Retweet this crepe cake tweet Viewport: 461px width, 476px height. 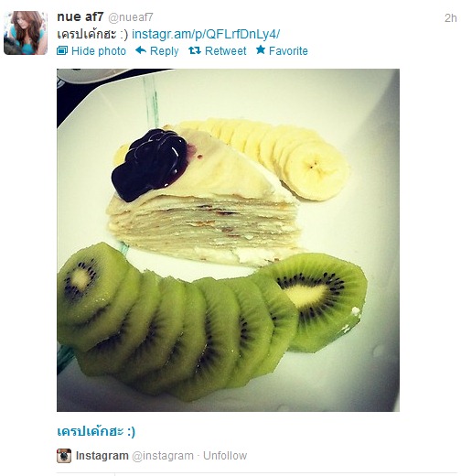point(225,51)
